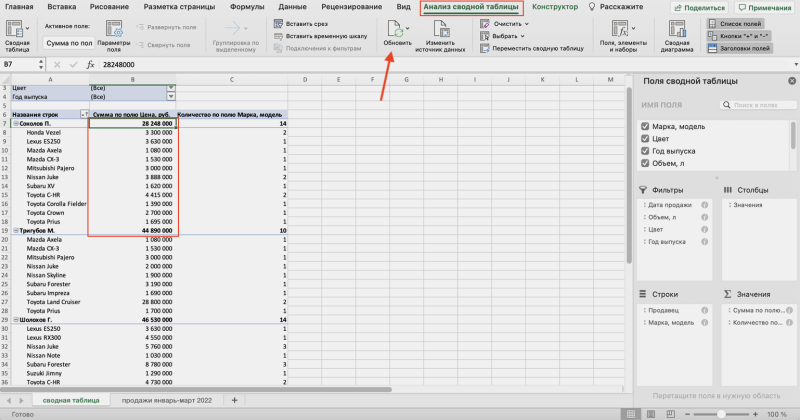Switch to the Рецензирование tab
The height and width of the screenshot is (420, 800).
pyautogui.click(x=352, y=7)
